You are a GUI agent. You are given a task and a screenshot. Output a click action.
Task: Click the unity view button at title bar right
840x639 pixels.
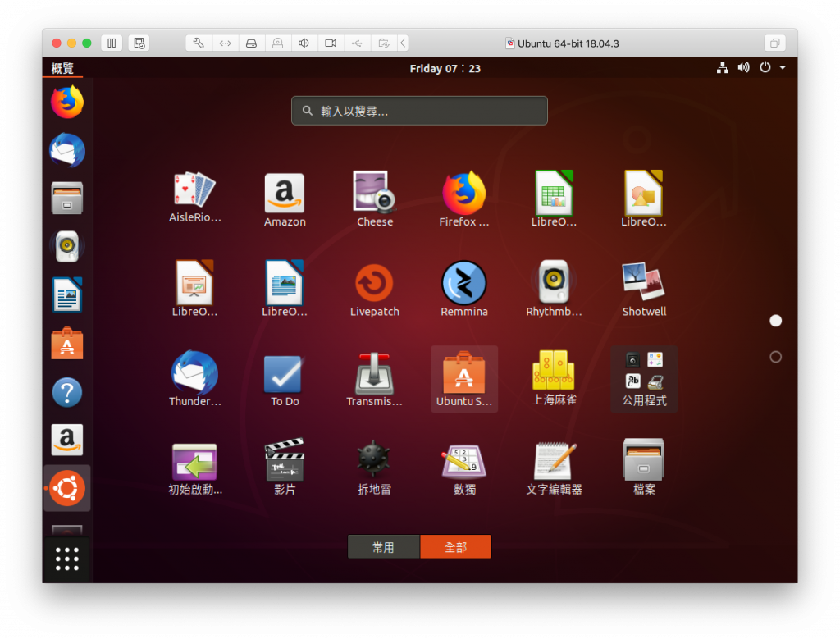pos(774,43)
